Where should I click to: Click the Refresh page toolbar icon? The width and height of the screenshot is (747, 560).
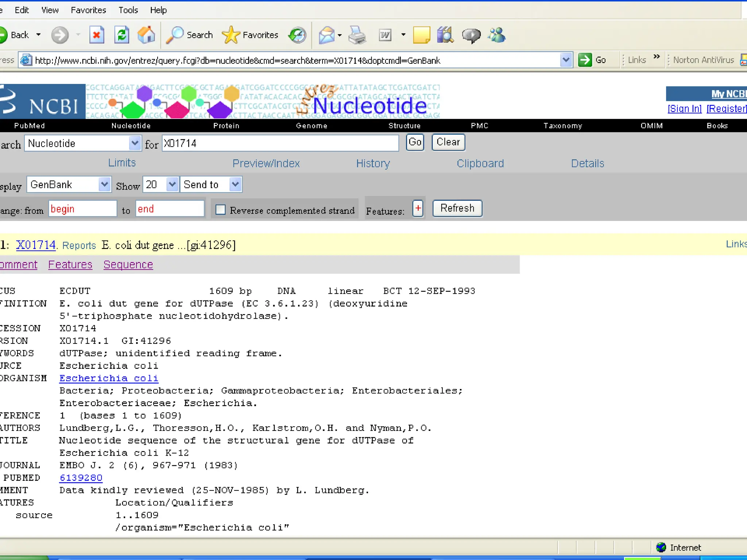coord(122,35)
